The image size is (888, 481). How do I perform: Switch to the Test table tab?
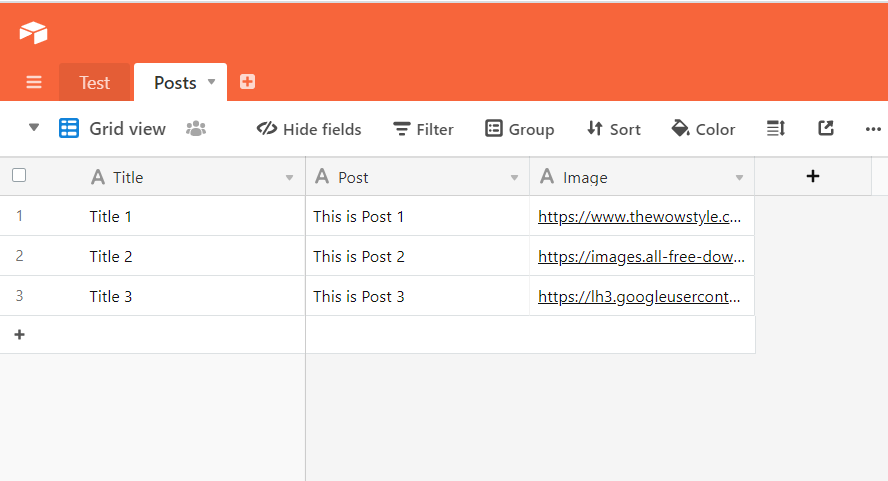[x=95, y=83]
